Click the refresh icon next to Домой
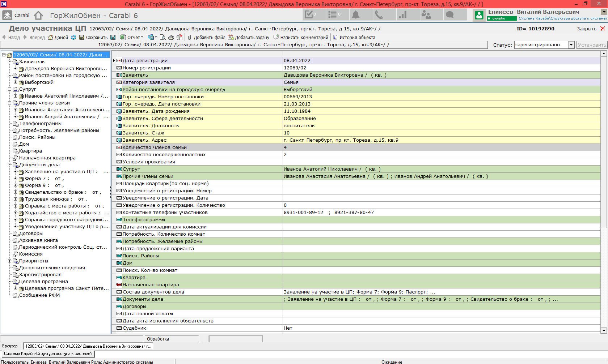This screenshot has height=364, width=608. pos(73,37)
